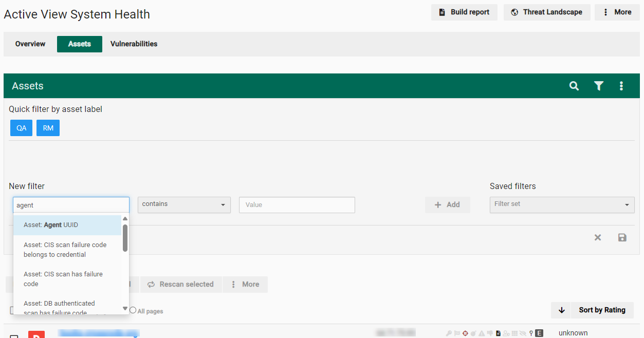Switch to the Vulnerabilities tab
The width and height of the screenshot is (644, 338).
point(134,44)
